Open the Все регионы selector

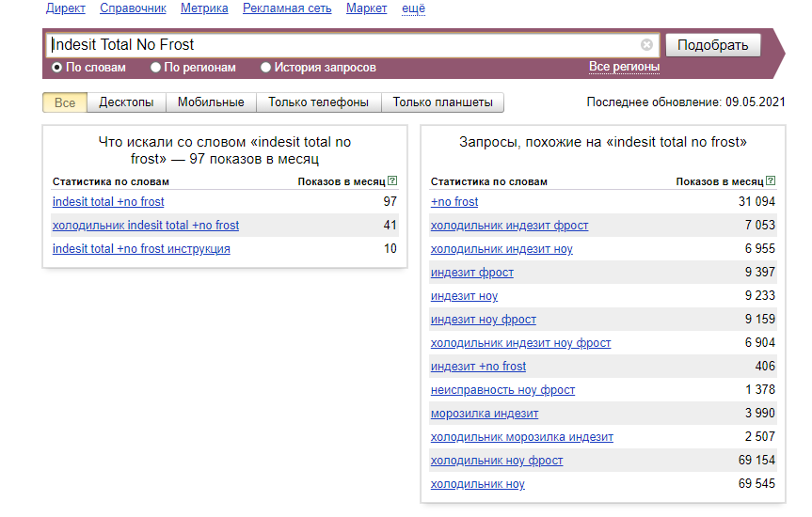point(624,67)
